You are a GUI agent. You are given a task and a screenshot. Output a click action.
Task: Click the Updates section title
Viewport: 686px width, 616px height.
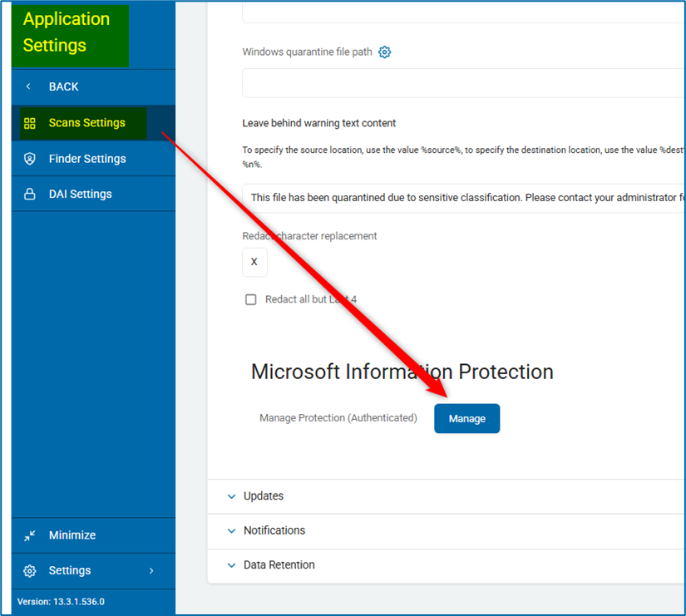pyautogui.click(x=264, y=496)
